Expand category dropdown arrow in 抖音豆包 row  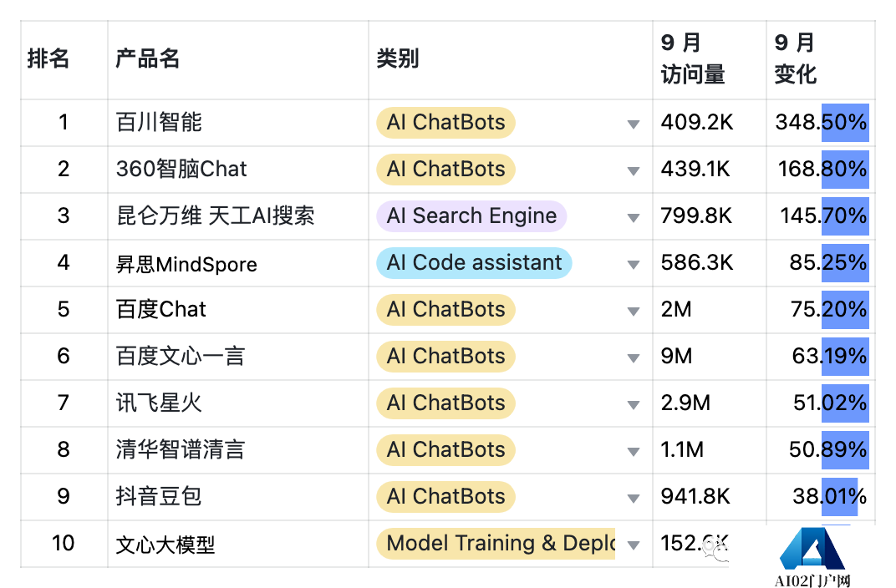coord(634,499)
